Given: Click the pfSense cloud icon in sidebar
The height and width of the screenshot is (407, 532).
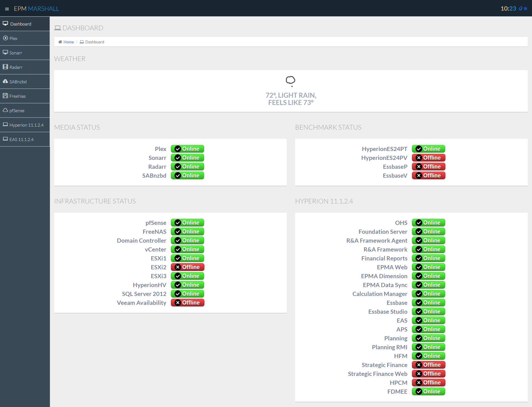Looking at the screenshot, I should point(5,110).
